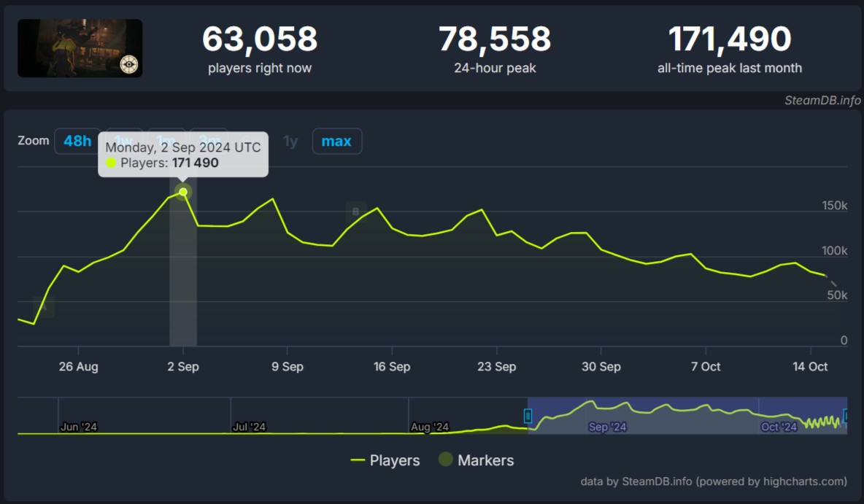
Task: Click the 'Monday, 2 Sep 2024 UTC' tooltip date
Action: click(183, 147)
